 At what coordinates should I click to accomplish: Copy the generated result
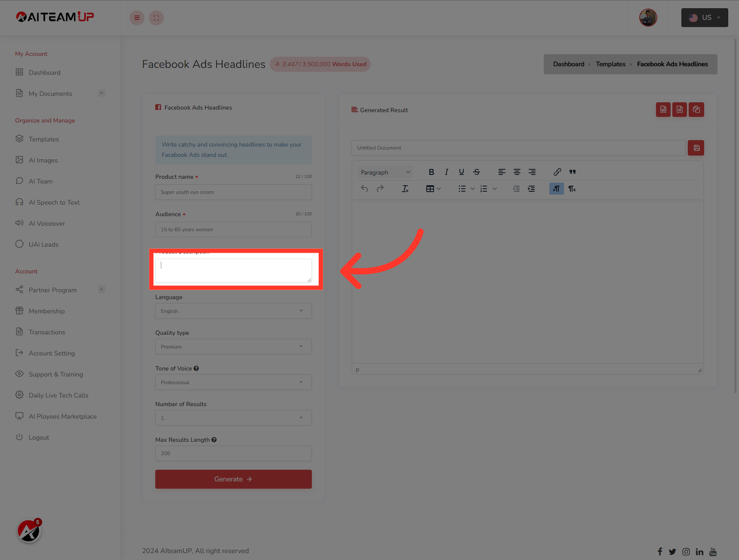[696, 110]
